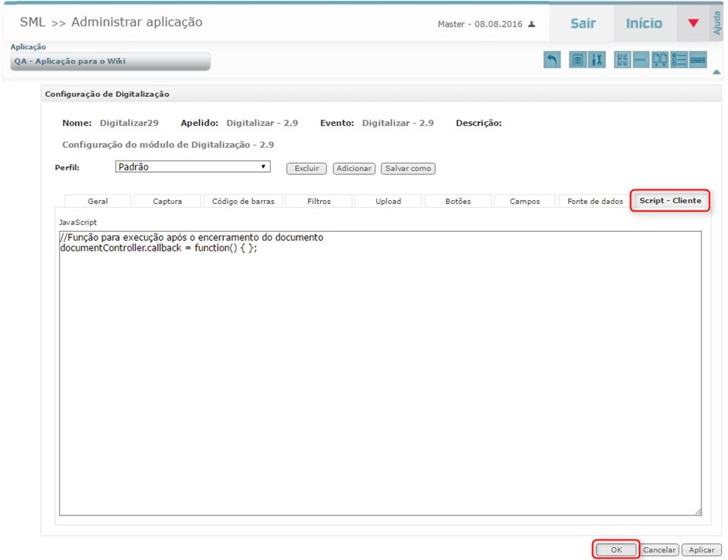Viewport: 728px width, 560px height.
Task: Open the wrench and screwdriver tools icon
Action: click(x=597, y=60)
